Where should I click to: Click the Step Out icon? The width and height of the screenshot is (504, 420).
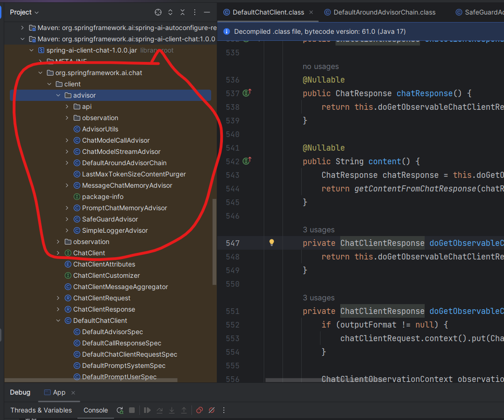[x=184, y=410]
